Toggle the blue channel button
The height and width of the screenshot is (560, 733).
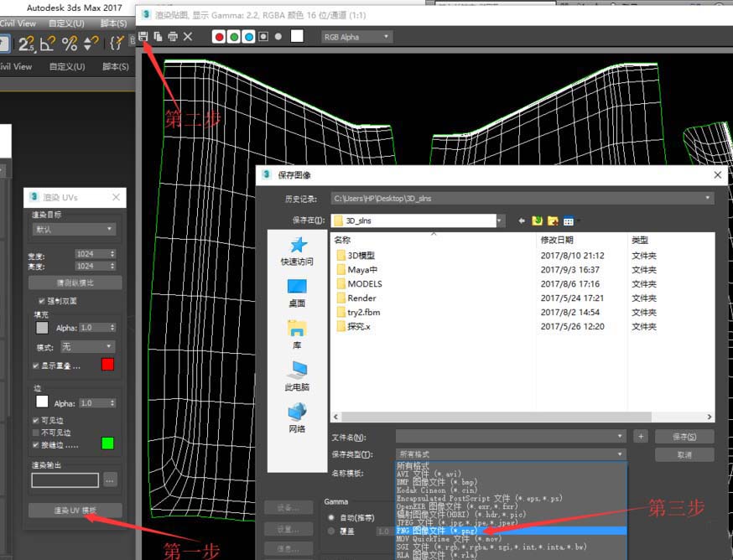249,36
